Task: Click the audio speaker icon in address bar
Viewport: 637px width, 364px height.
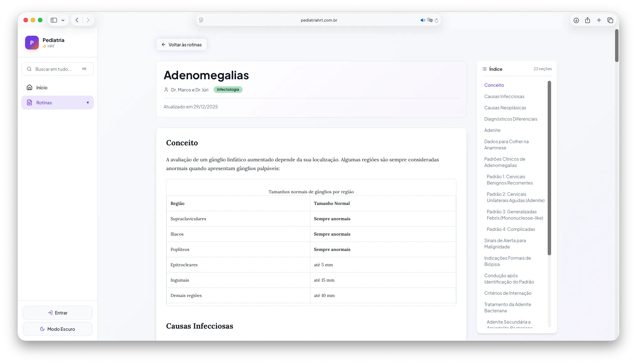Action: click(x=423, y=20)
